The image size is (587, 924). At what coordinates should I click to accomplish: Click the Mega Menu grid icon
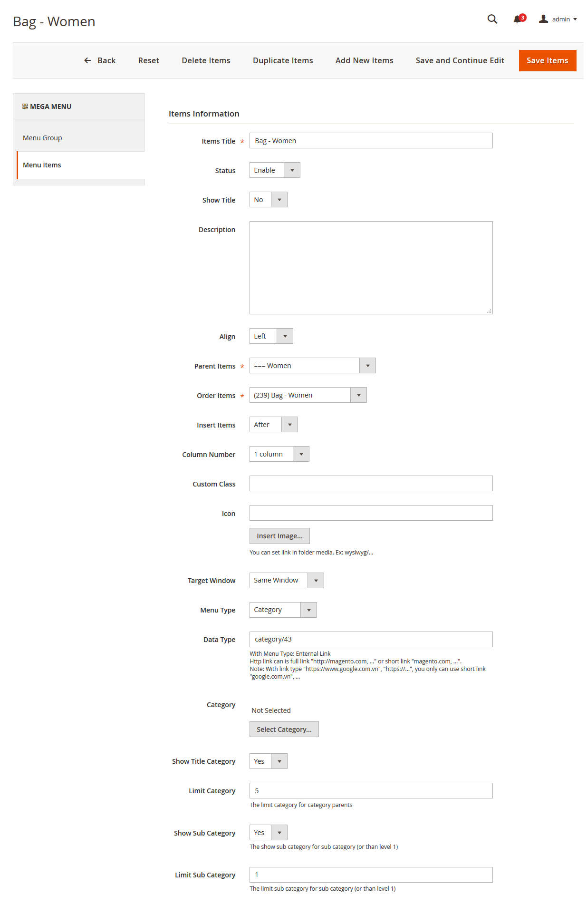pos(25,107)
